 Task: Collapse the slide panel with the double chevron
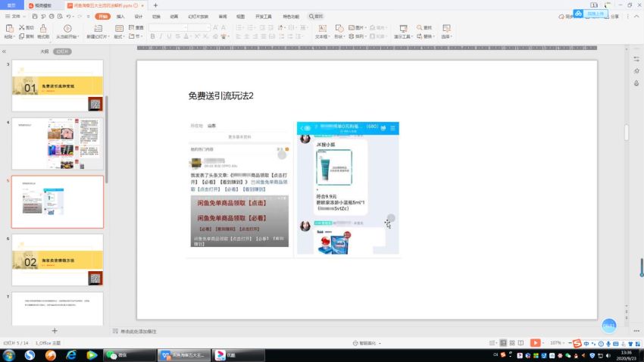point(4,51)
